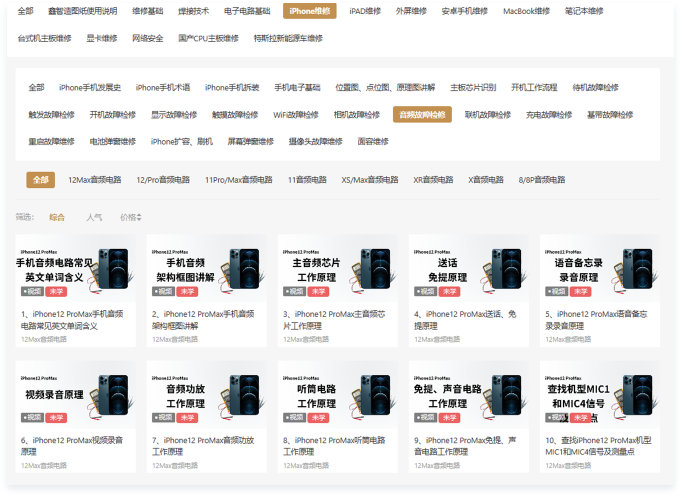Select the 外屏维修 category
682x497 pixels.
coord(411,11)
